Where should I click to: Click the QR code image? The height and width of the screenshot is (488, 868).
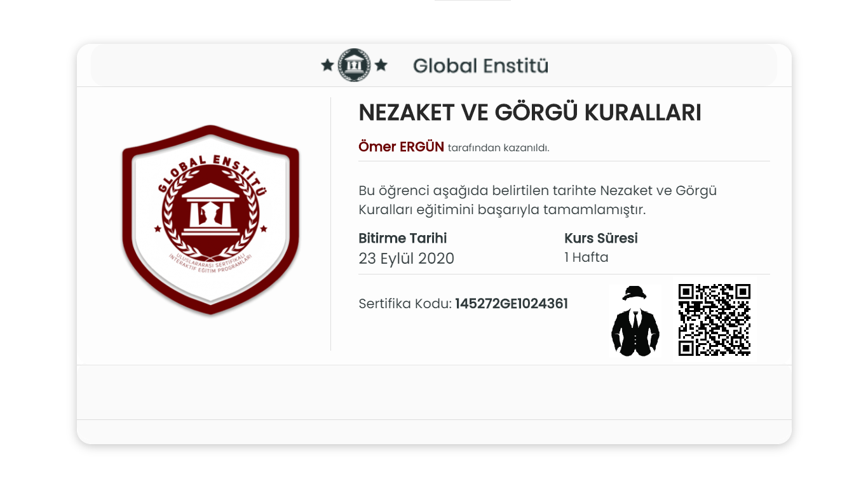[714, 320]
